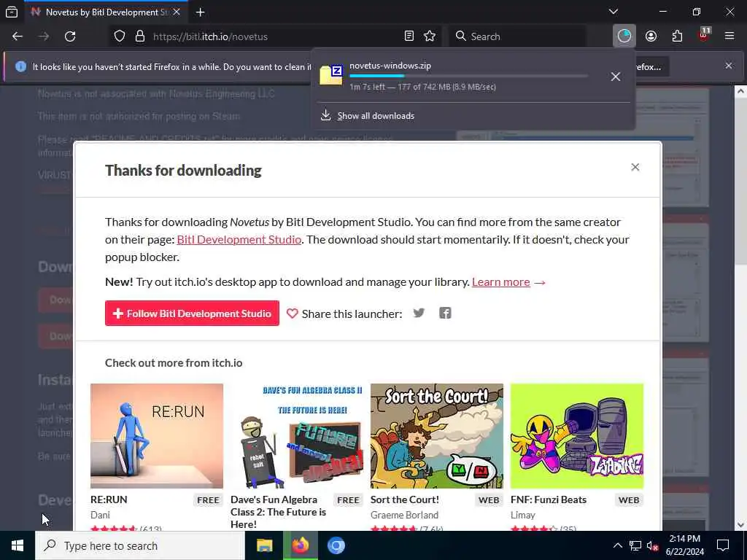Screen dimensions: 747x560
Task: Dismiss the Firefox refresh notification bar
Action: click(729, 66)
